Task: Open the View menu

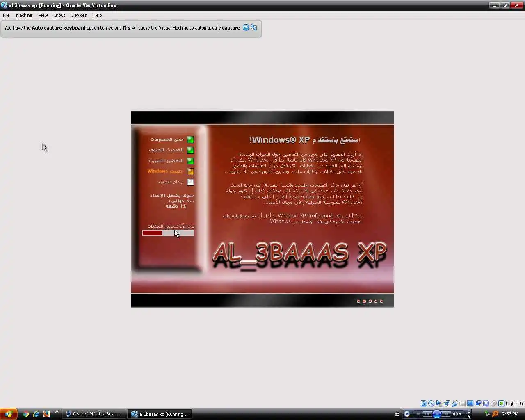Action: pos(43,15)
